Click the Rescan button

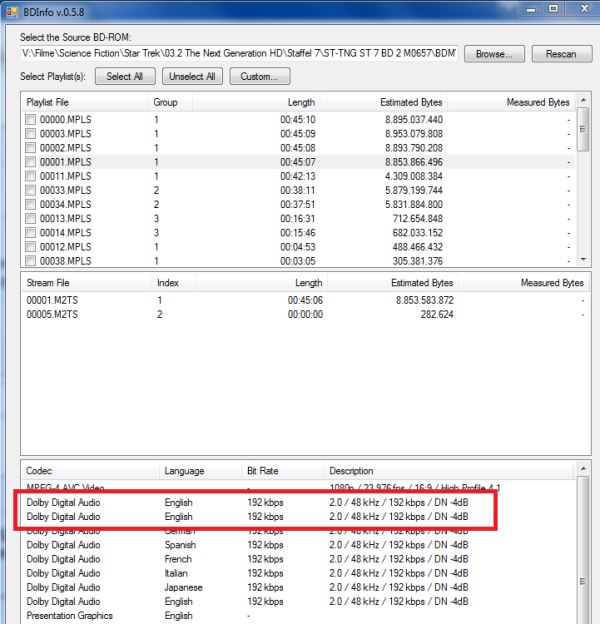[562, 53]
